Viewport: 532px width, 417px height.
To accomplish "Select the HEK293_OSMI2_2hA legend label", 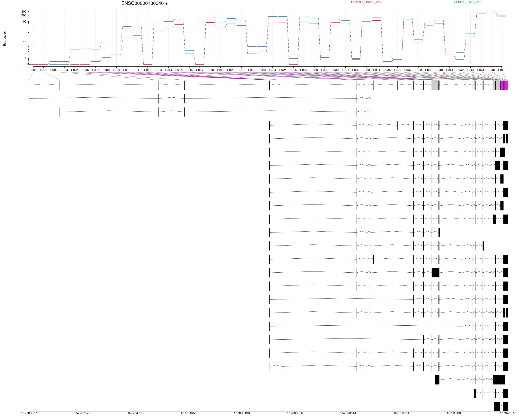I will pyautogui.click(x=366, y=2).
